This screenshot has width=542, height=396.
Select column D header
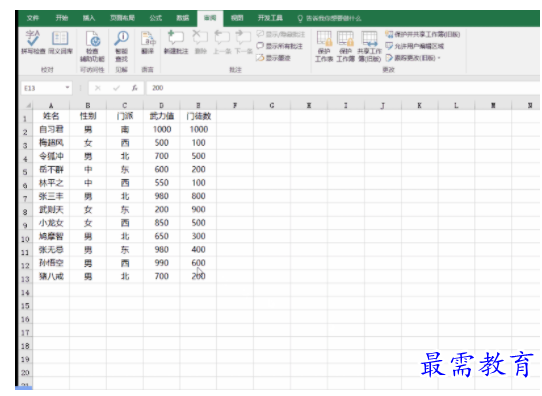[x=161, y=105]
